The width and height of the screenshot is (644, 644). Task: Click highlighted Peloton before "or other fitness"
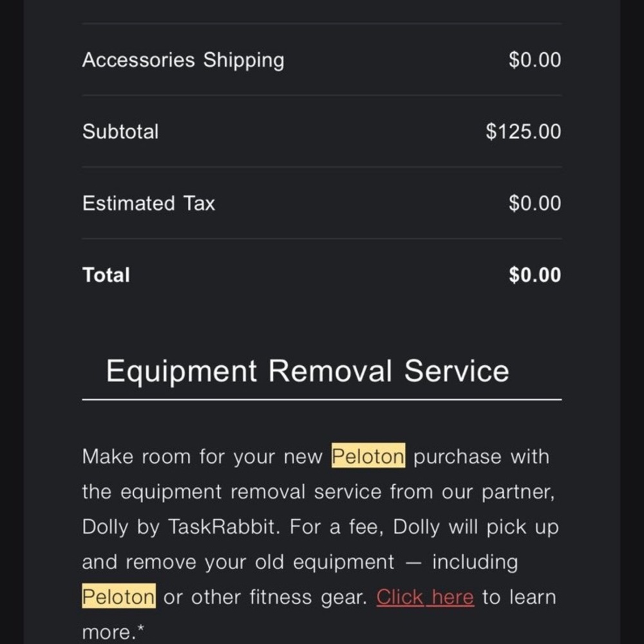(x=118, y=597)
